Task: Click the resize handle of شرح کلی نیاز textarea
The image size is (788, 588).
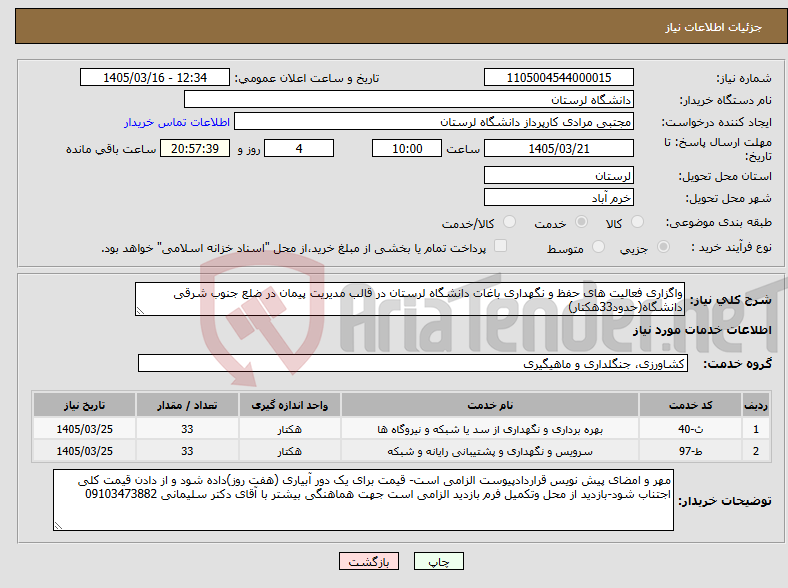Action: tap(140, 311)
